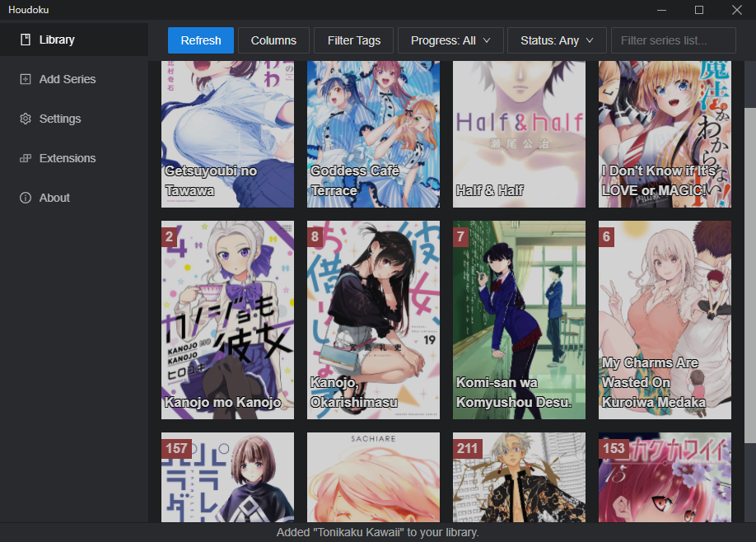
Task: Open the Columns options
Action: (x=273, y=40)
